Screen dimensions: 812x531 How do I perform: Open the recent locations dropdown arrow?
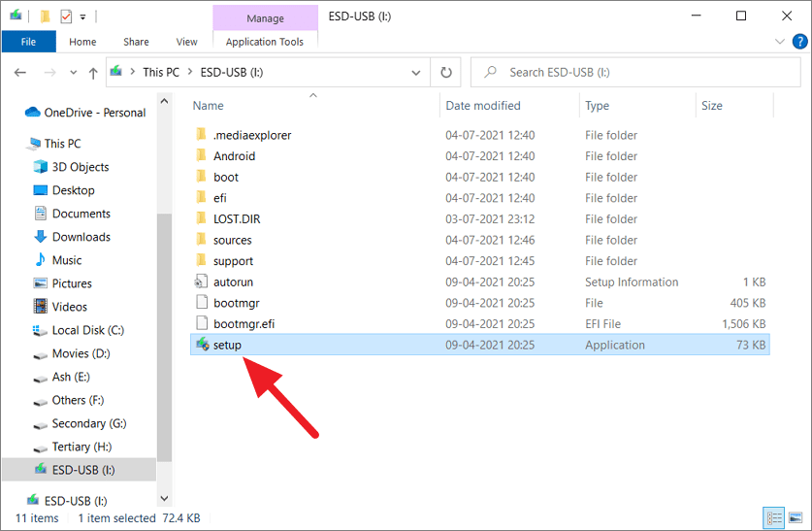click(74, 73)
